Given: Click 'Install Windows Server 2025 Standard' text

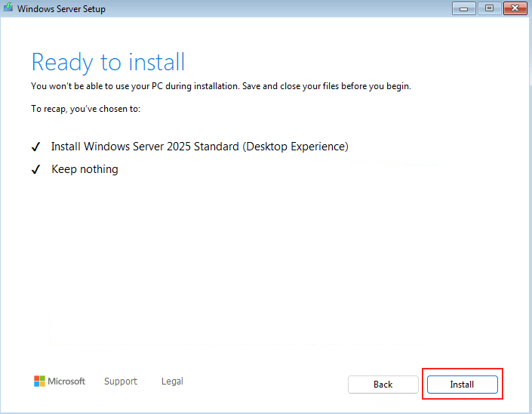Looking at the screenshot, I should click(200, 147).
